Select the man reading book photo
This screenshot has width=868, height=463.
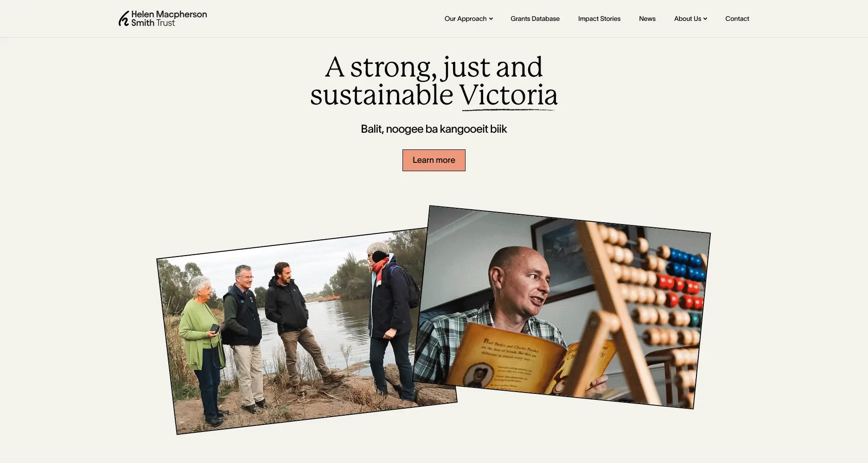pos(562,307)
